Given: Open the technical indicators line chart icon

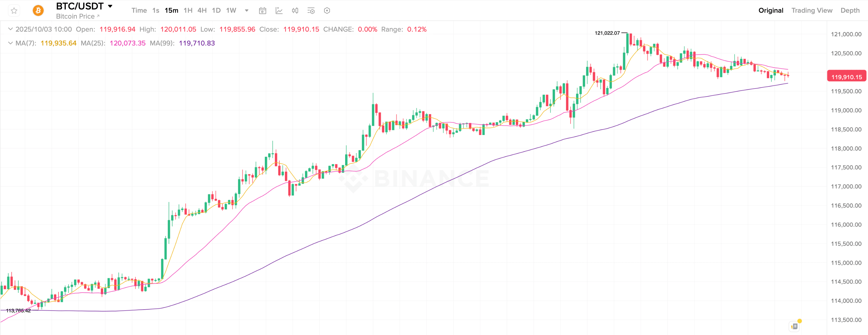Looking at the screenshot, I should pyautogui.click(x=279, y=11).
